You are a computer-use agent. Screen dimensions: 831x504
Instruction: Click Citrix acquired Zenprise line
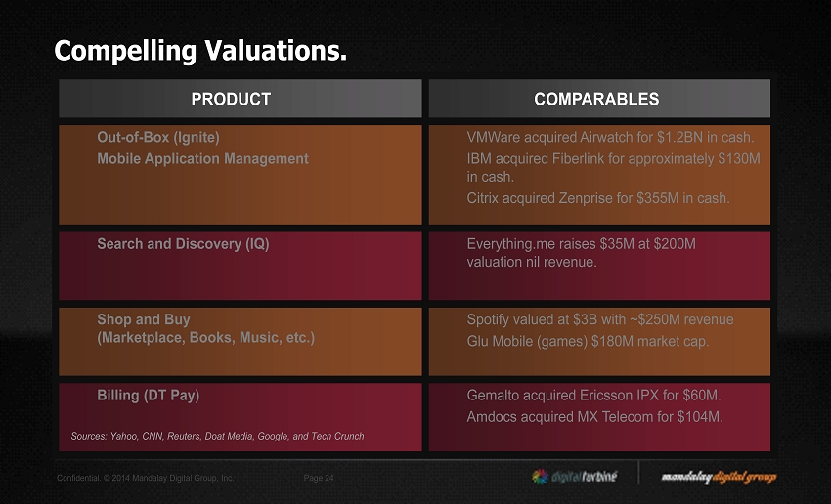pos(598,198)
